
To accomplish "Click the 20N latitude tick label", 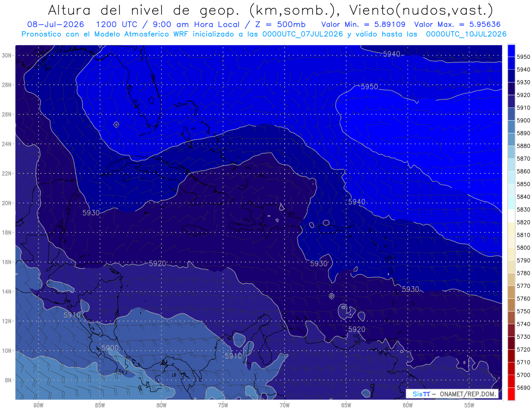I will tap(6, 203).
